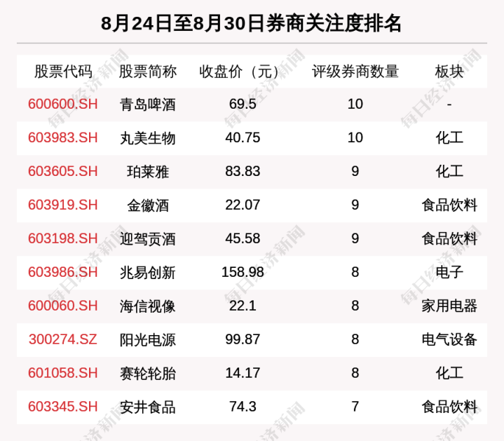Select the stock name 丸美生物
504x441 pixels.
148,138
